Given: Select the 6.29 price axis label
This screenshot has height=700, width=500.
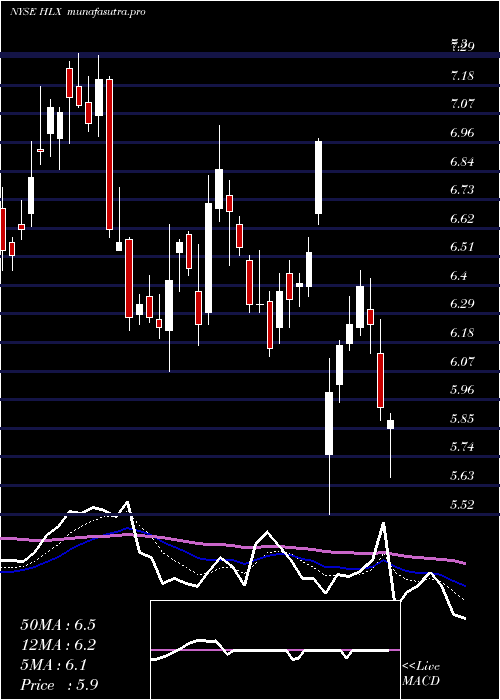Looking at the screenshot, I should click(x=462, y=304).
